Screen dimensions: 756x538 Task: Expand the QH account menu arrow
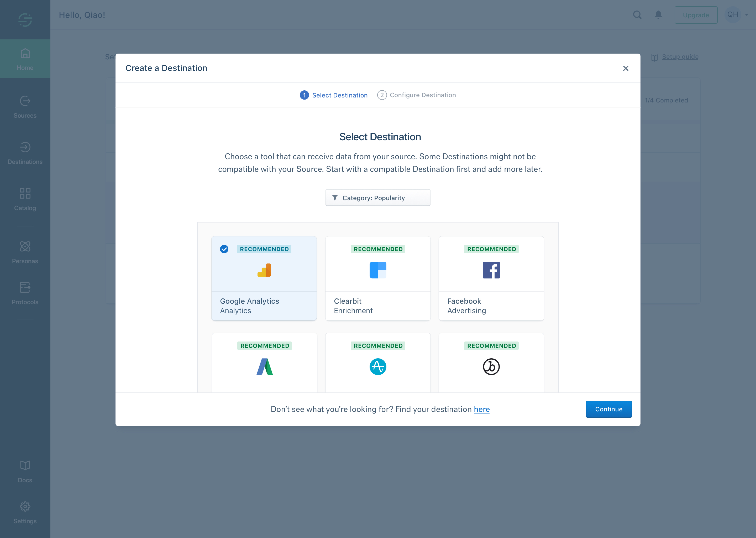(x=746, y=15)
